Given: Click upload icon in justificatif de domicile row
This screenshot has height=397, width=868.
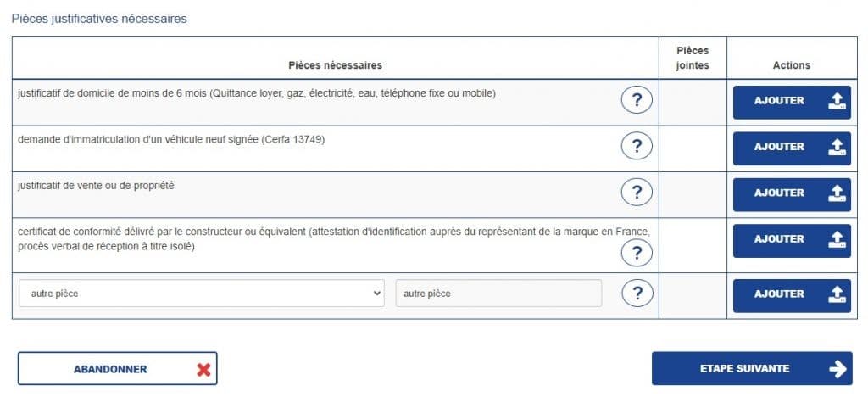Looking at the screenshot, I should click(837, 101).
